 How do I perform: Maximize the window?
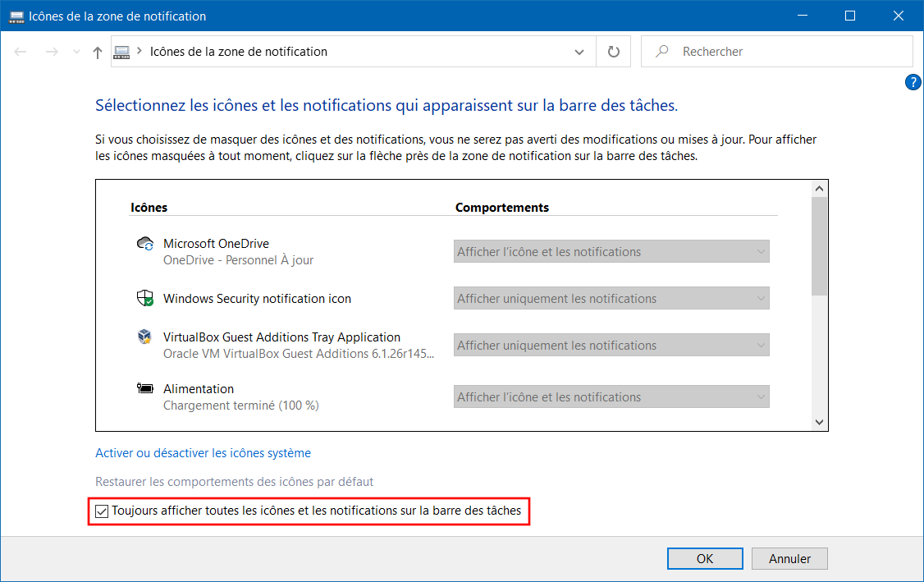[850, 16]
